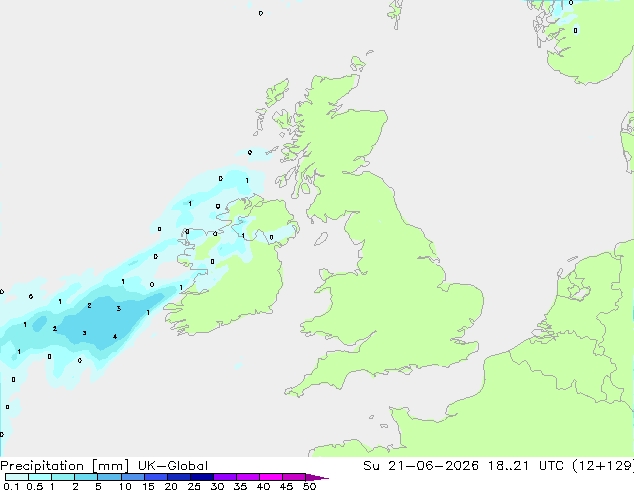The height and width of the screenshot is (490, 634).
Task: Click the "35" legend scale label
Action: pyautogui.click(x=240, y=486)
